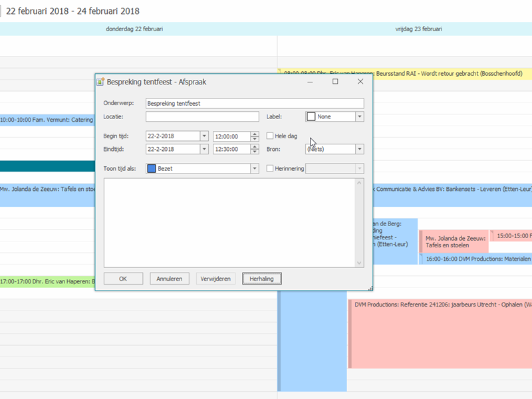Viewport: 532px width, 399px height.
Task: Open the Eindtijd date picker arrow
Action: coord(203,150)
